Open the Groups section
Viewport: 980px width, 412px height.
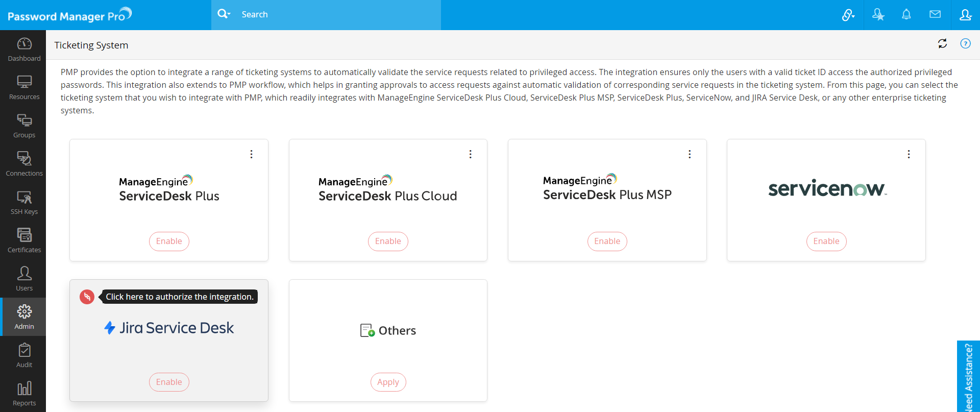(24, 126)
